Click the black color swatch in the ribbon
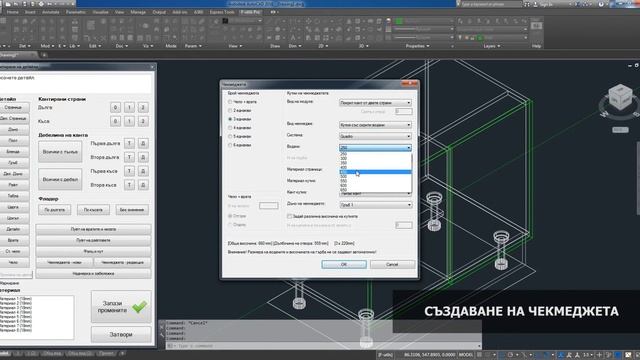The image size is (640, 360). pyautogui.click(x=225, y=20)
